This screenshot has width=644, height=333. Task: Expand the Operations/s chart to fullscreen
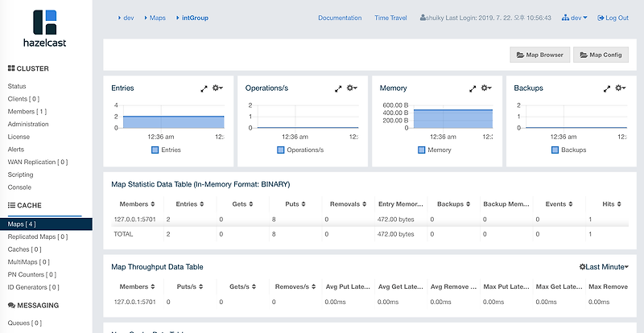point(338,88)
